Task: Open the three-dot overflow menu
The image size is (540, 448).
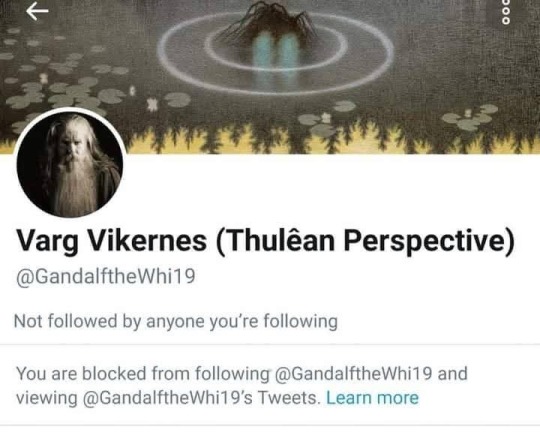Action: click(x=505, y=12)
